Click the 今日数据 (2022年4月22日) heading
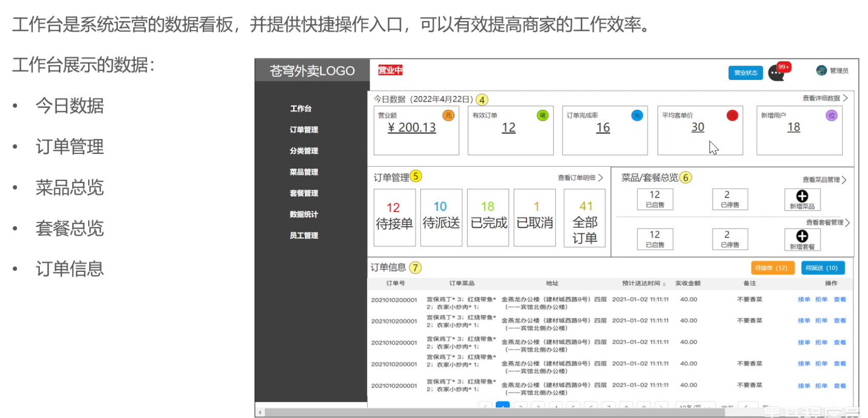This screenshot has height=418, width=868. coord(423,99)
